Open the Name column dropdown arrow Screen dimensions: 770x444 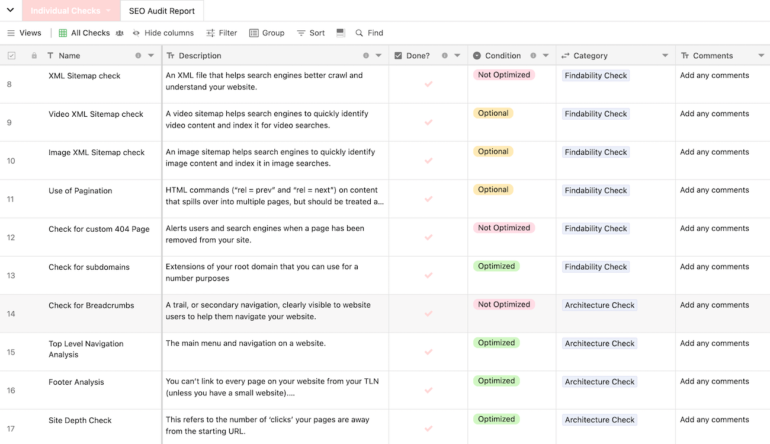(151, 56)
